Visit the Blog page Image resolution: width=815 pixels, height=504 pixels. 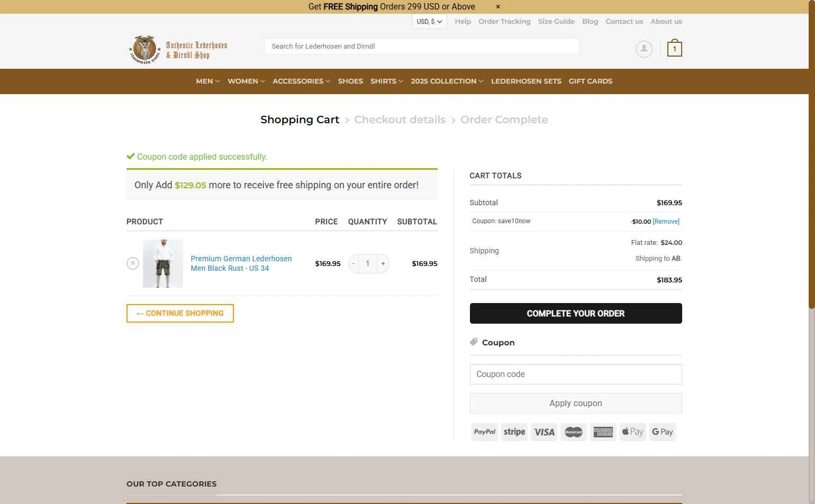pos(590,22)
